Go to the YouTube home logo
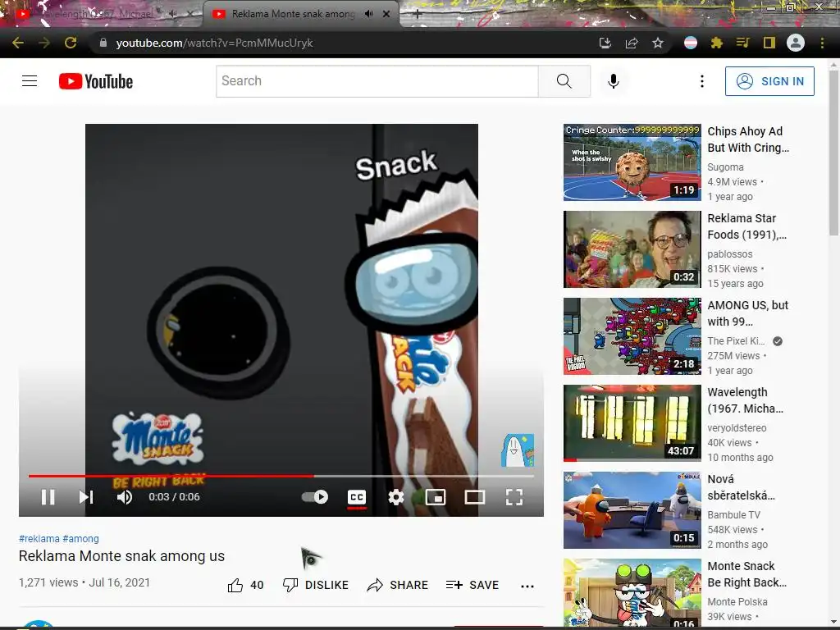 pos(96,81)
